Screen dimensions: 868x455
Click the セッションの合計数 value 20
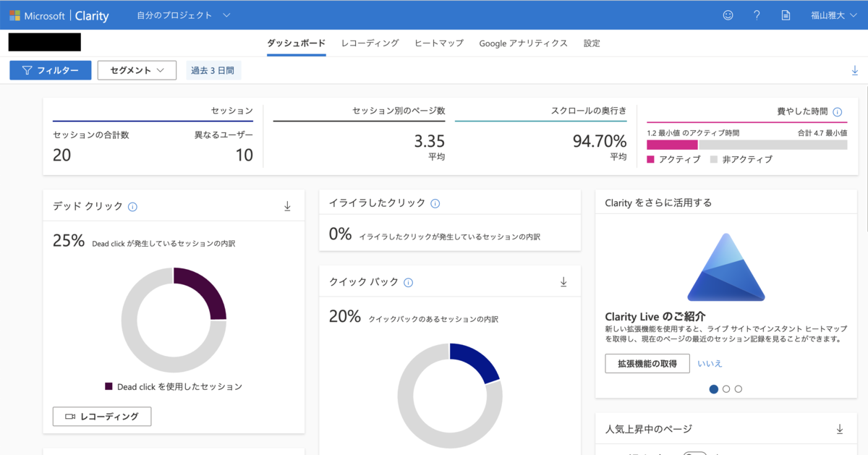click(x=62, y=155)
